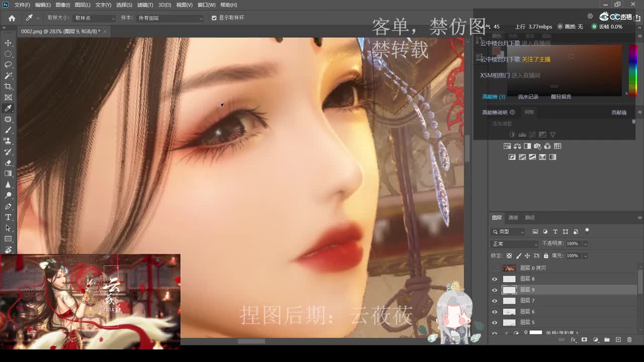Select the Brush tool
Viewport: 644px width, 362px height.
8,130
